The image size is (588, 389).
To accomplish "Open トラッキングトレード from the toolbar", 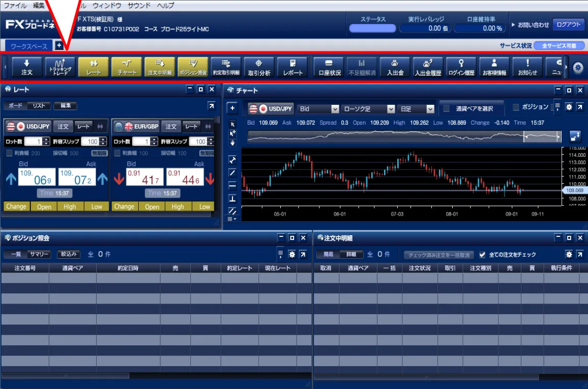I will 60,67.
